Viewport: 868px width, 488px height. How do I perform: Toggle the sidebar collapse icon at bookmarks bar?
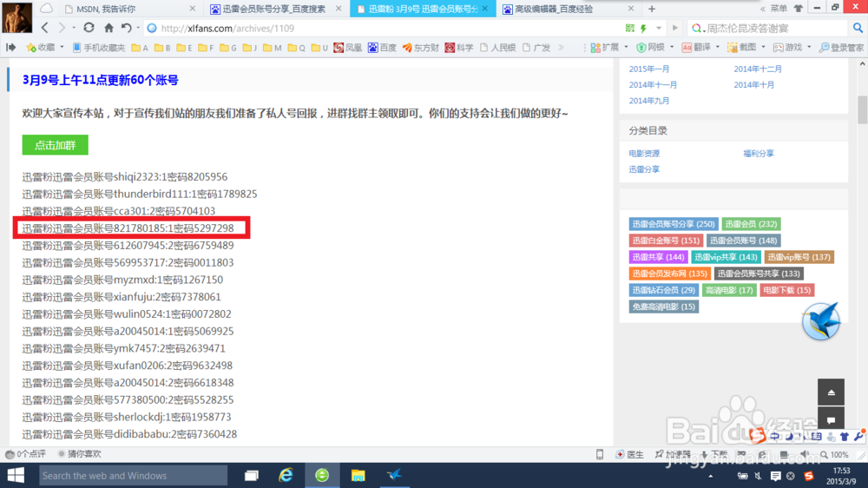point(10,48)
